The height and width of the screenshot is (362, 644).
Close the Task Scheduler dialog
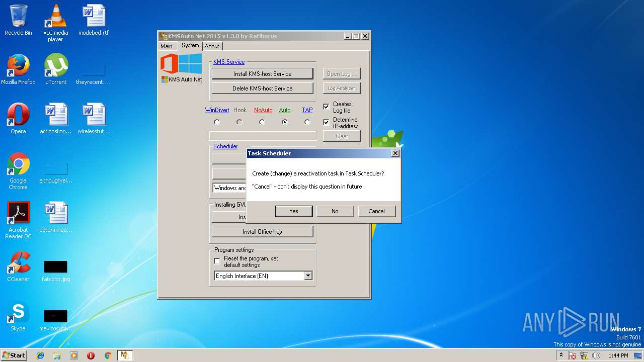[395, 153]
